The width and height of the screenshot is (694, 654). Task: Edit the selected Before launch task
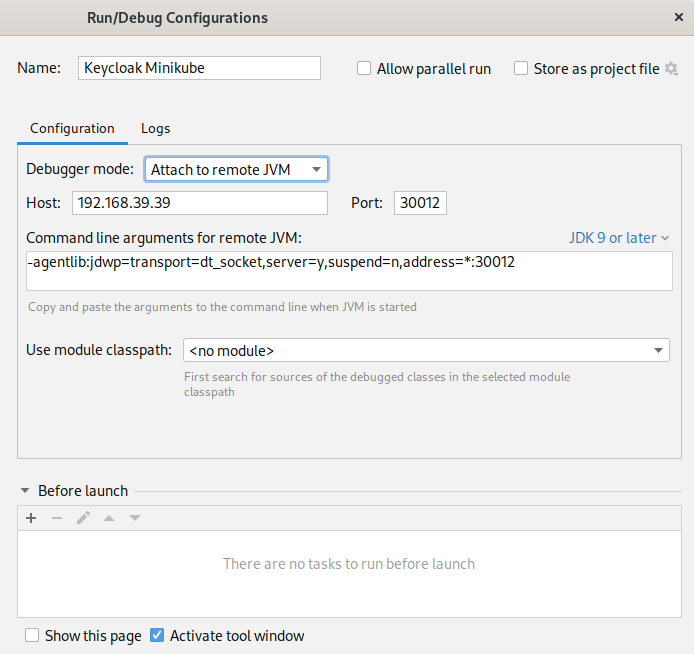(x=83, y=518)
